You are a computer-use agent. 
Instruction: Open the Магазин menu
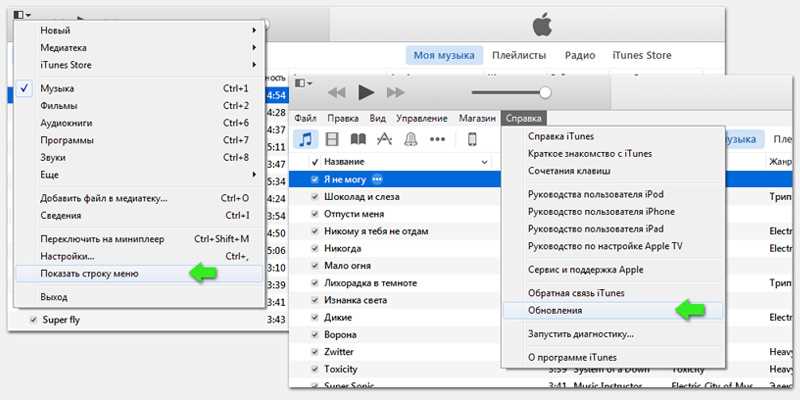pos(477,118)
